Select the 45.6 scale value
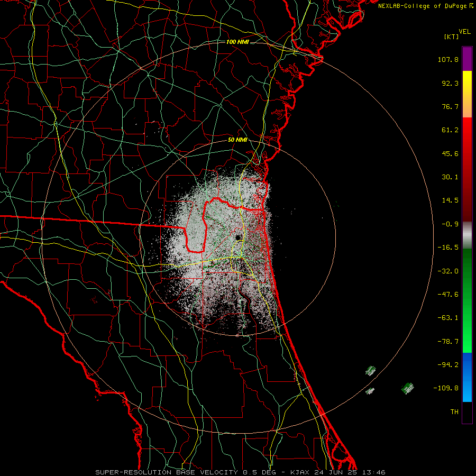The image size is (476, 476). click(450, 153)
